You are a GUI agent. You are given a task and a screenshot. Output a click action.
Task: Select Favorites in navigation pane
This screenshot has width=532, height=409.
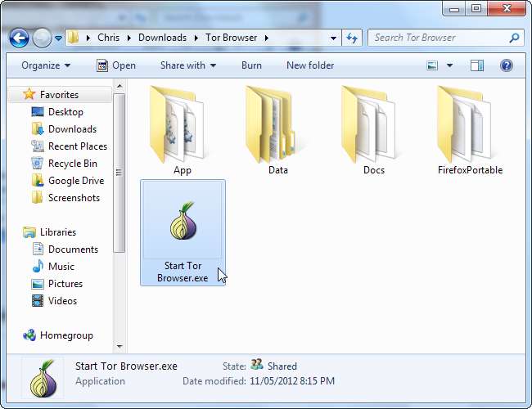(59, 95)
